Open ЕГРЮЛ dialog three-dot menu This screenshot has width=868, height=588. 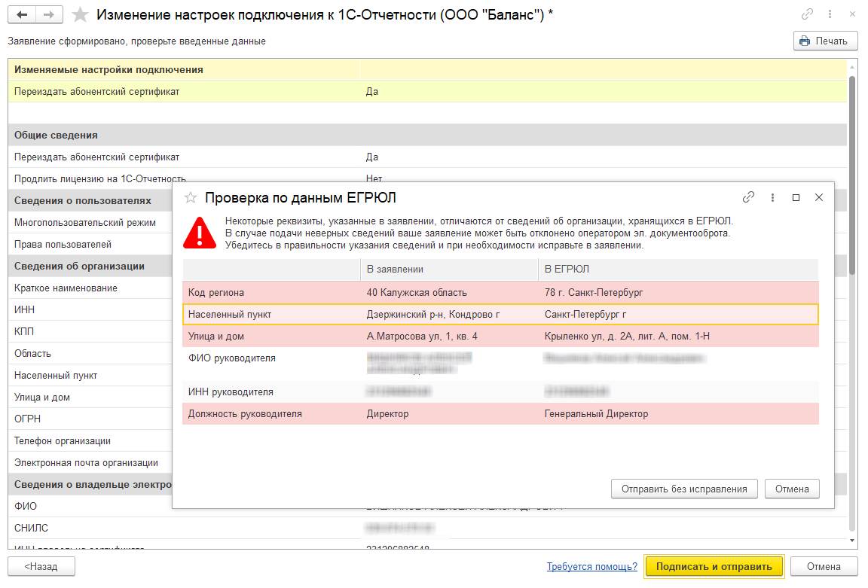tap(772, 197)
